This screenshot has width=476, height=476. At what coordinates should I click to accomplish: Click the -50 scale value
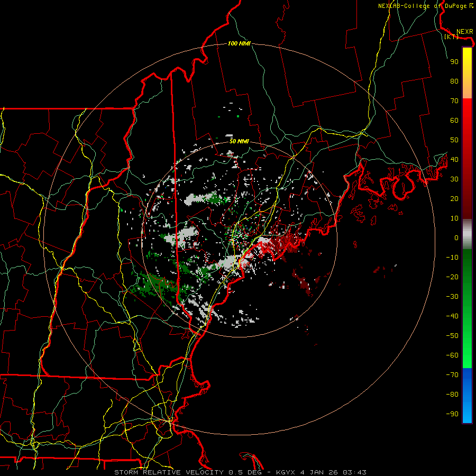pyautogui.click(x=452, y=336)
